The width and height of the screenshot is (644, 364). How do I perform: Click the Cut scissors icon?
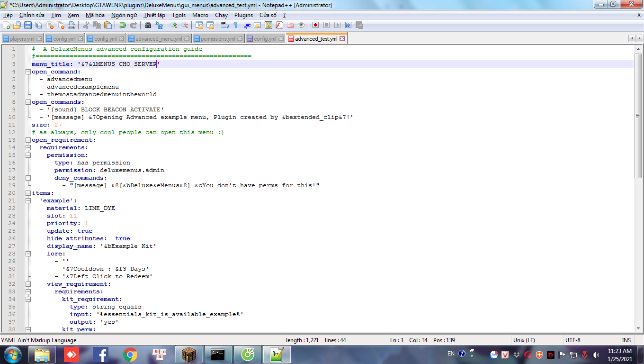coord(86,25)
